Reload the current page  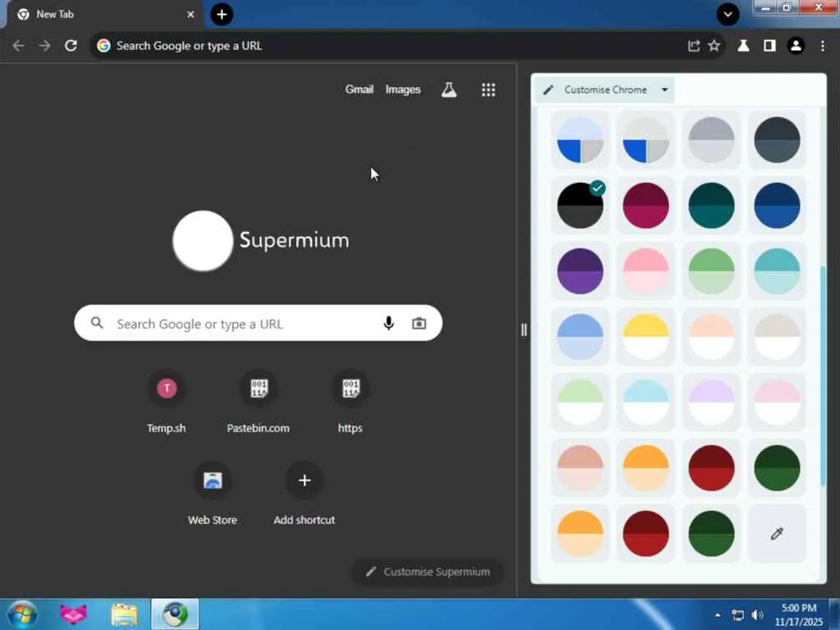[x=71, y=46]
